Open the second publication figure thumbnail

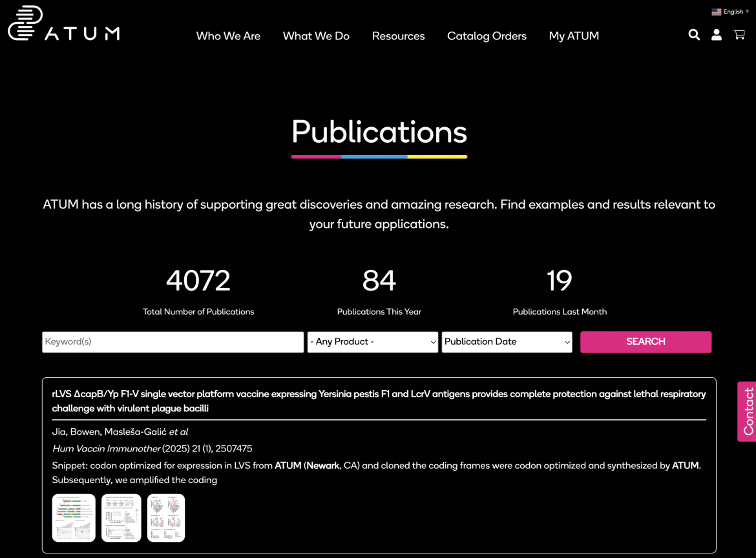point(121,518)
